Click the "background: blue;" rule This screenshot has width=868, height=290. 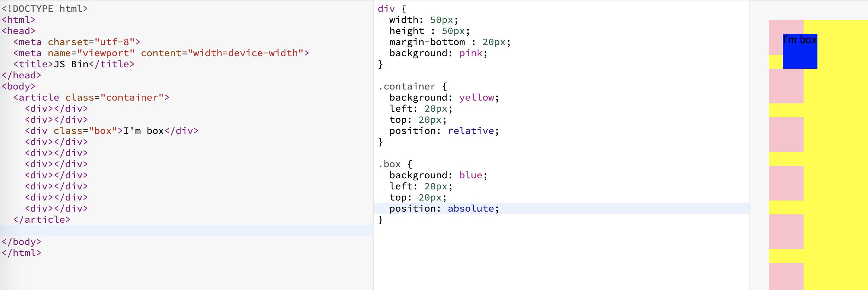(438, 175)
